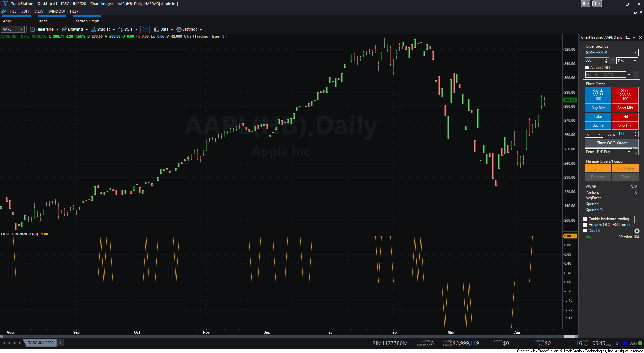Check the Attach OSO checkbox
The height and width of the screenshot is (353, 644).
pyautogui.click(x=587, y=68)
